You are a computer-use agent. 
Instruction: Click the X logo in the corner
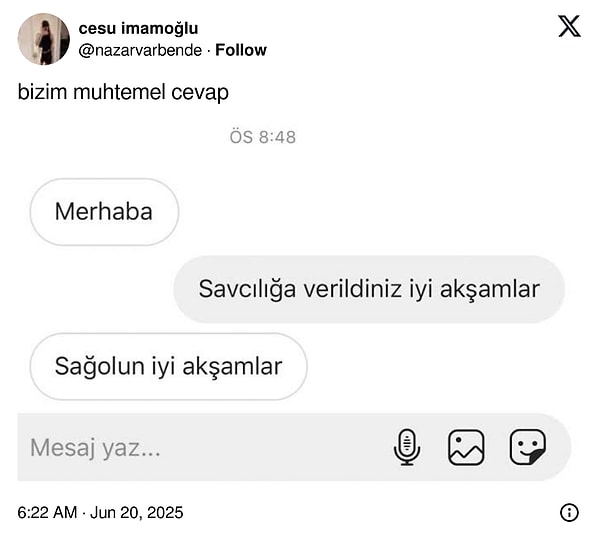[x=569, y=27]
